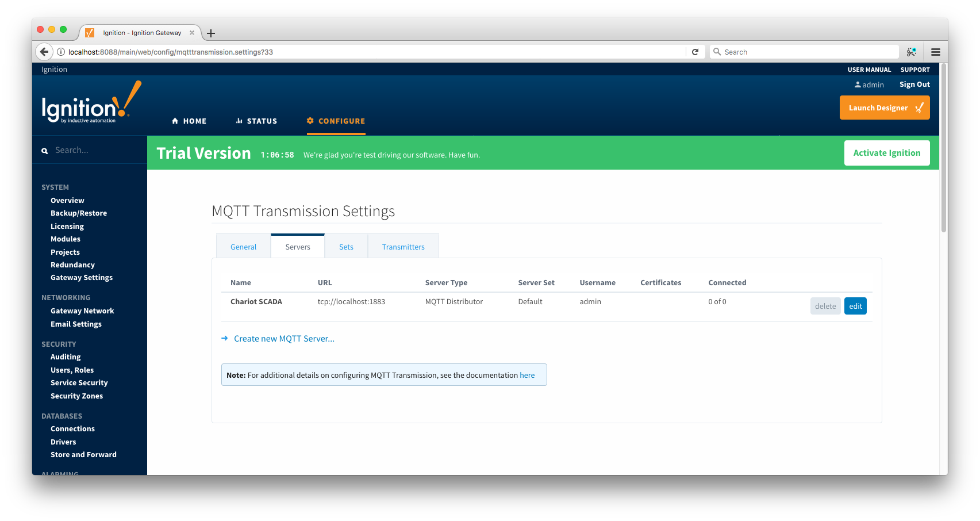Click the tcp://localhost:1883 URL cell
Image resolution: width=980 pixels, height=521 pixels.
[x=351, y=301]
